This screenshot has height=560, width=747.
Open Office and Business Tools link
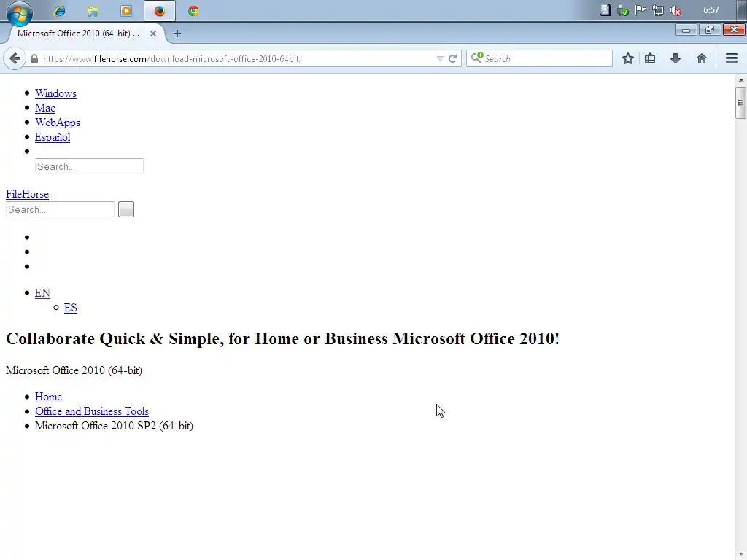[91, 411]
